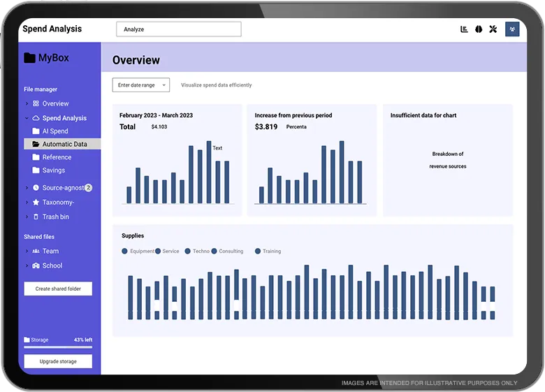545x392 pixels.
Task: Click the Analyze search field
Action: coord(179,29)
